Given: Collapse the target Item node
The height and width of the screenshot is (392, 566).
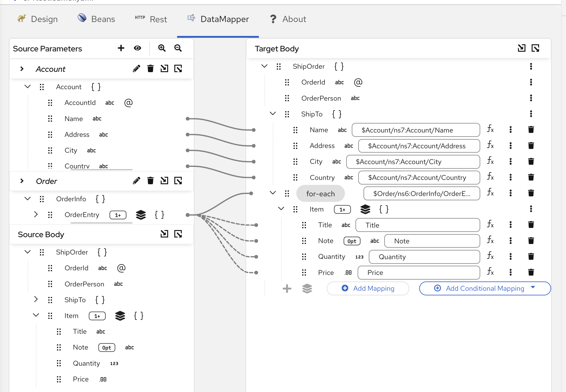Looking at the screenshot, I should pyautogui.click(x=281, y=209).
